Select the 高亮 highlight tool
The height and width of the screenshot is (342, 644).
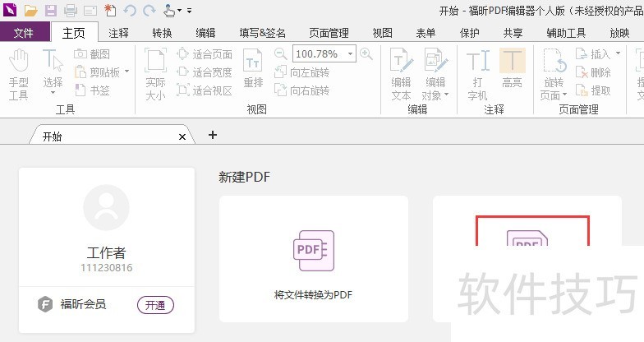513,69
